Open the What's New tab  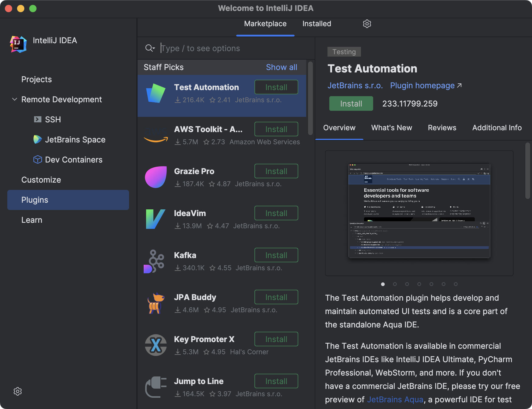(392, 128)
